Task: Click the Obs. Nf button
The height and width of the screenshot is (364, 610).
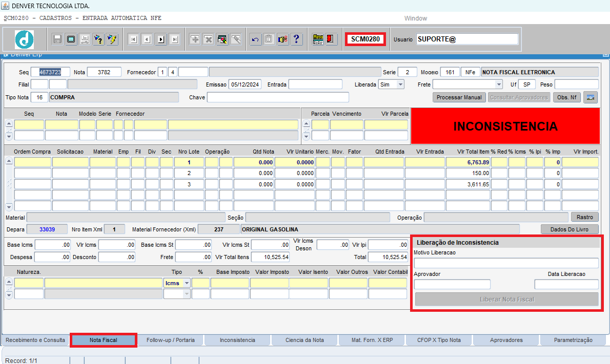Action: [x=567, y=97]
